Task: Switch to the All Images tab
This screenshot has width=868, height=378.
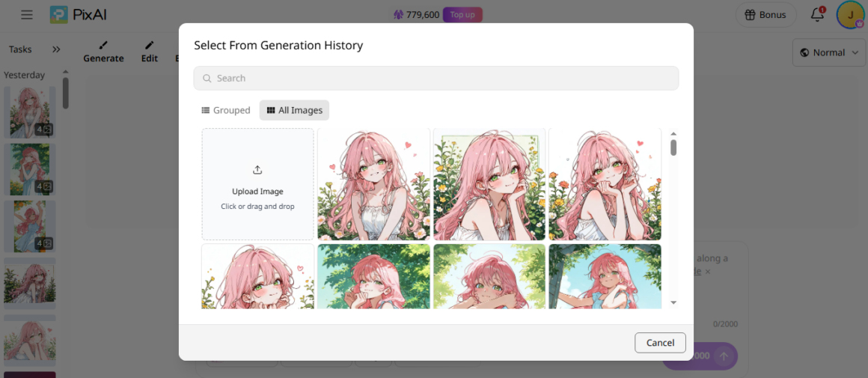Action: click(295, 110)
